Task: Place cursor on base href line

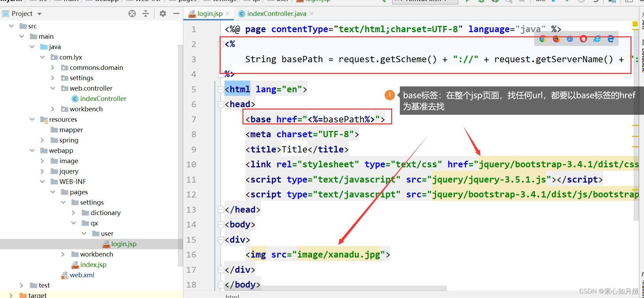Action: 315,119
